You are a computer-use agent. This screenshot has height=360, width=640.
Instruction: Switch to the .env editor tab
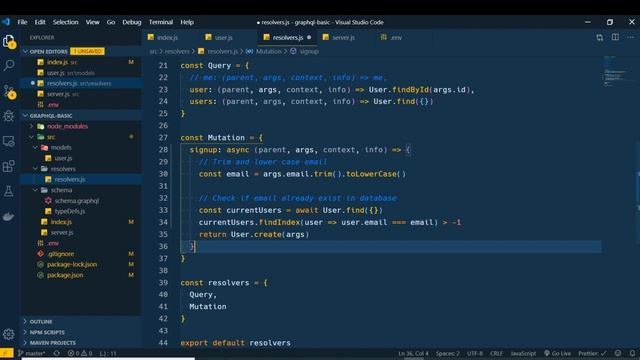pos(396,38)
